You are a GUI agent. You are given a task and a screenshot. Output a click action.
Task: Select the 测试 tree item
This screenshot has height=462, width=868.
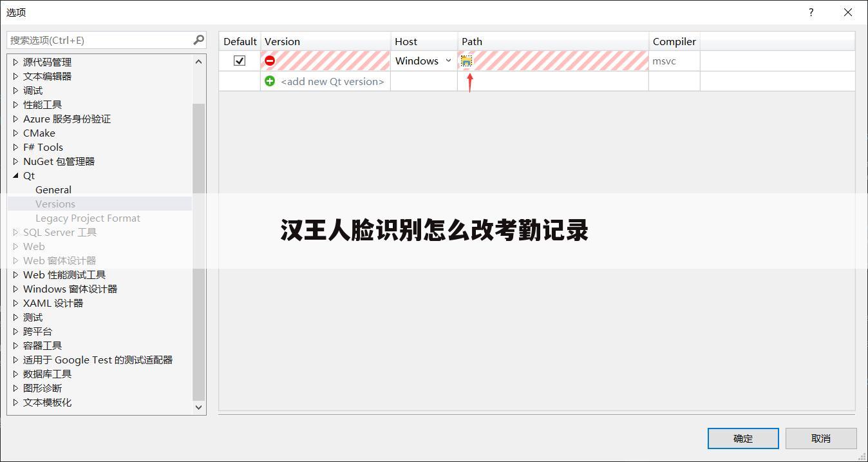click(33, 317)
